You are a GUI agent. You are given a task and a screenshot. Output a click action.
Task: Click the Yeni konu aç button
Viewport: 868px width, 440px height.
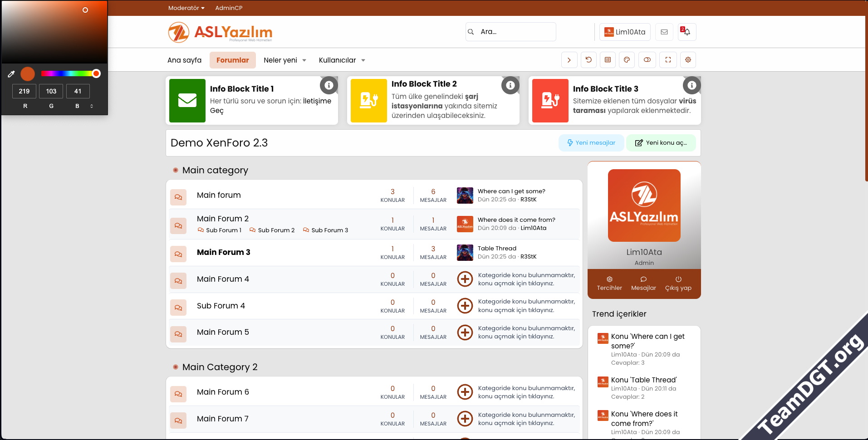661,143
